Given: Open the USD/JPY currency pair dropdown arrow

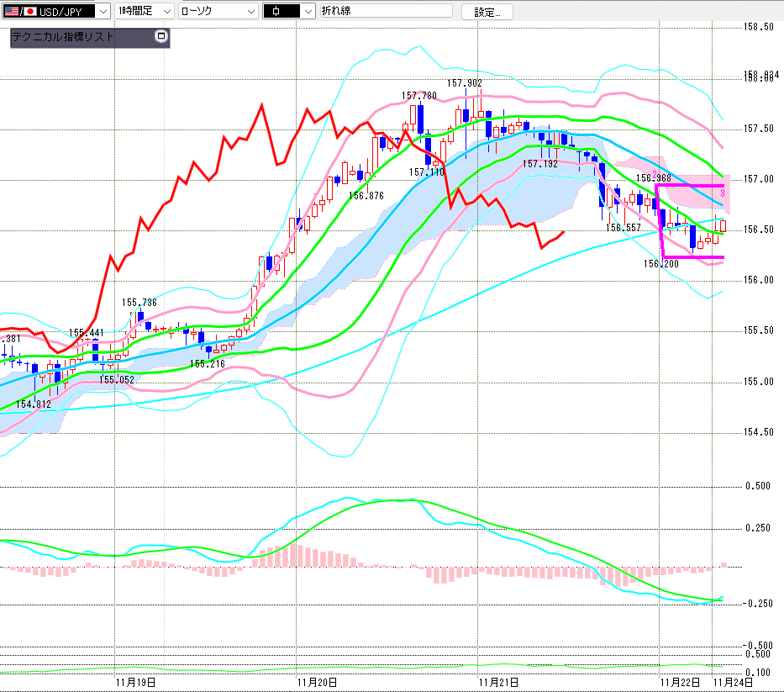Looking at the screenshot, I should (103, 11).
